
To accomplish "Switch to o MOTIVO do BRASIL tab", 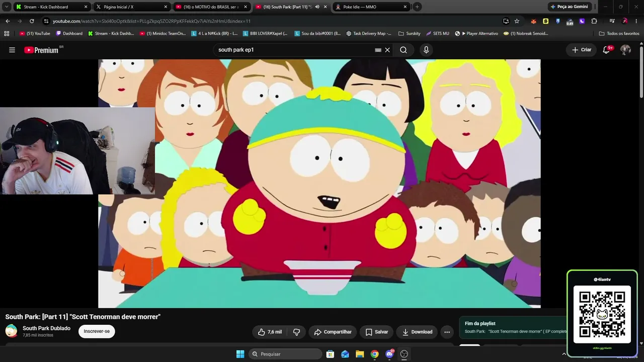I will click(x=211, y=7).
